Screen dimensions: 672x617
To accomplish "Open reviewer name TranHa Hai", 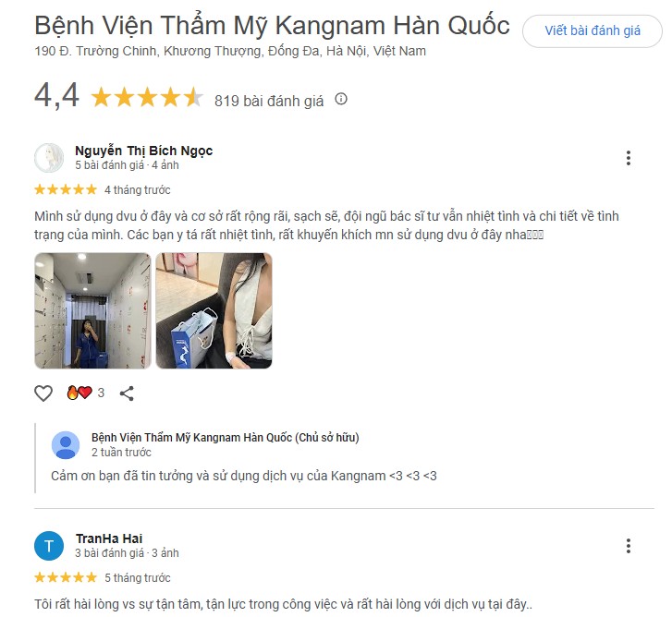I will pos(109,538).
